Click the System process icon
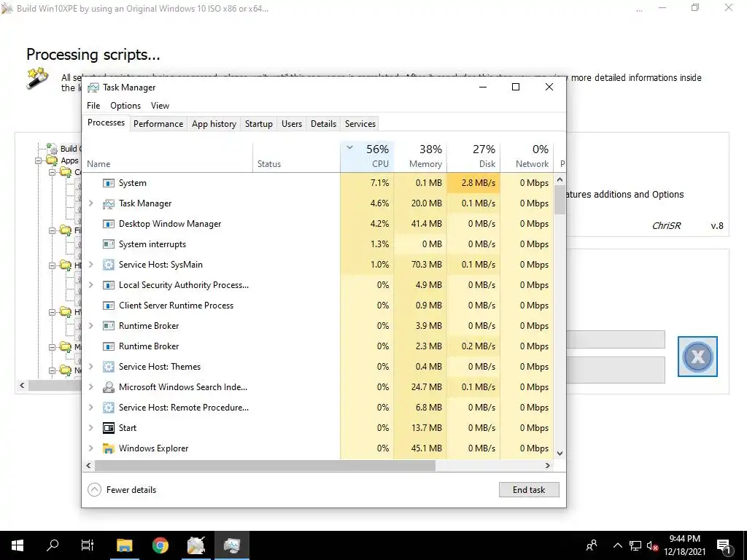The image size is (747, 560). (109, 183)
